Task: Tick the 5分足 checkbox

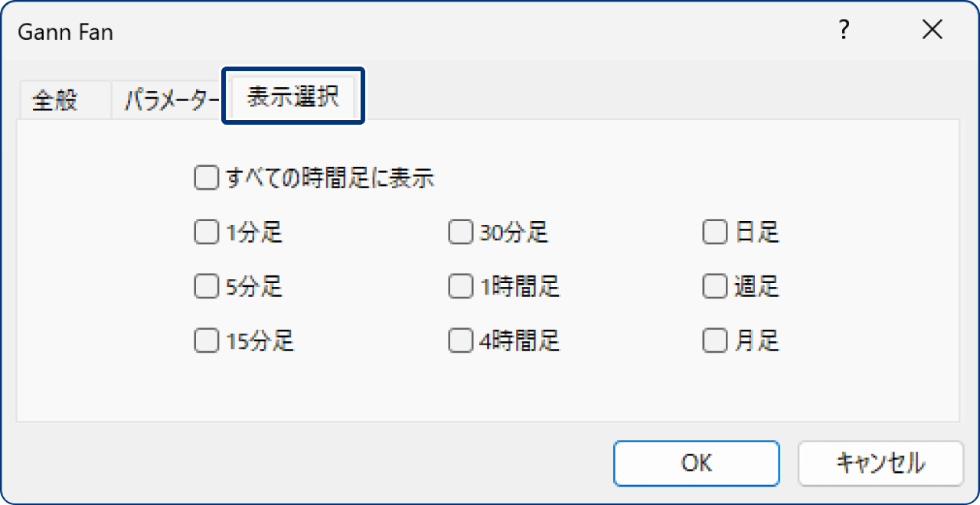Action: coord(206,286)
